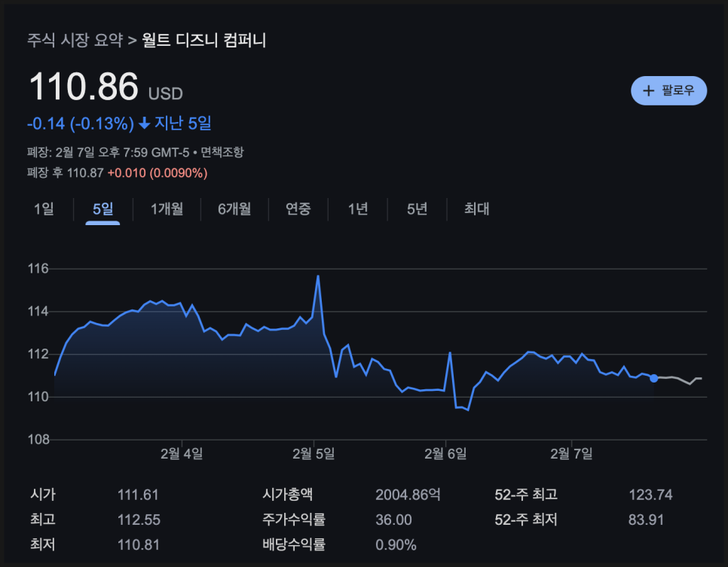Screen dimensions: 728x567
Task: Click the 2월 4일 axis label
Action: pyautogui.click(x=182, y=453)
